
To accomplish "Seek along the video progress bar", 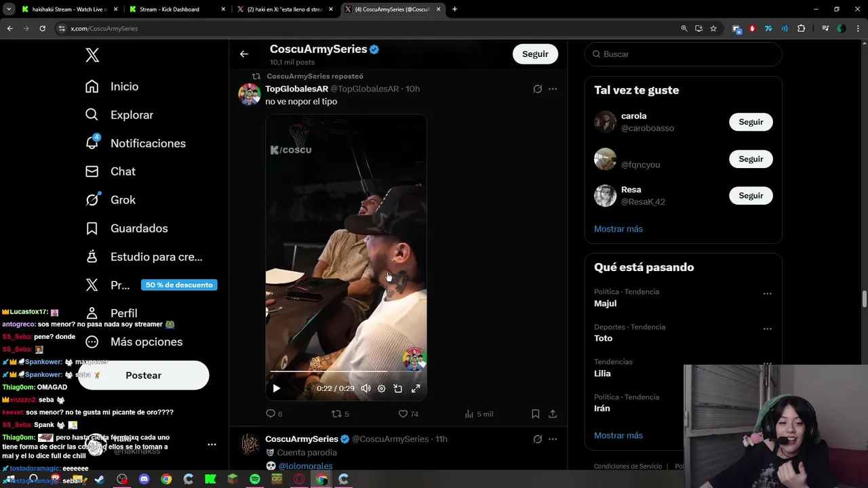I will click(346, 371).
